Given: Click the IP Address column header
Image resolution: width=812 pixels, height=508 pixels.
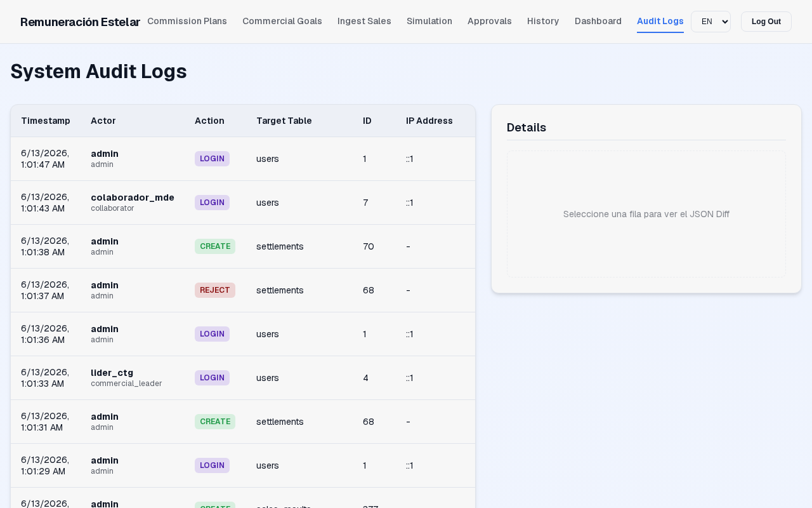Looking at the screenshot, I should 429,121.
